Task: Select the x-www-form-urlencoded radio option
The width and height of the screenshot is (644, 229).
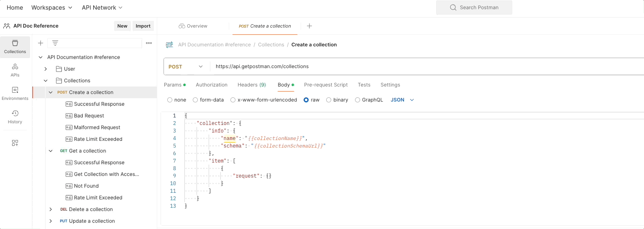Action: click(x=233, y=100)
